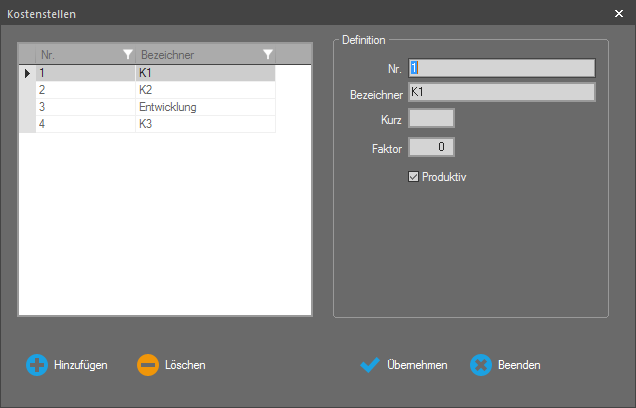Close the Kostenstellen dialog window
The height and width of the screenshot is (408, 636).
tap(618, 14)
